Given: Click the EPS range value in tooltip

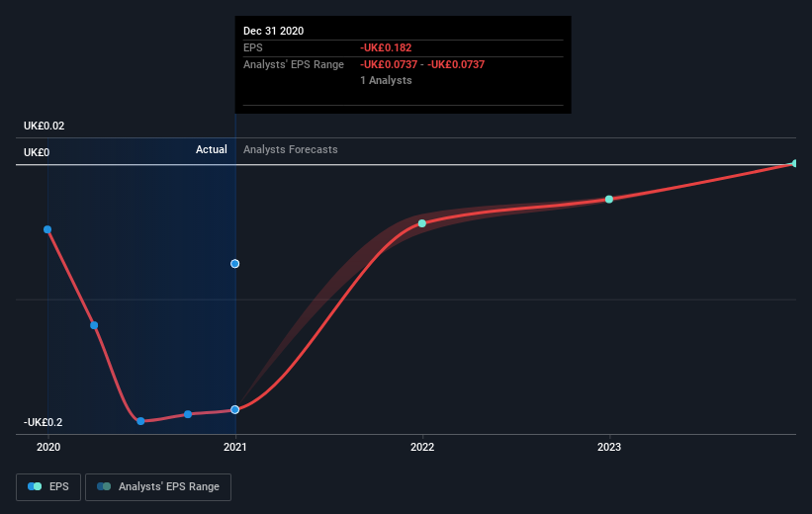Looking at the screenshot, I should point(422,64).
